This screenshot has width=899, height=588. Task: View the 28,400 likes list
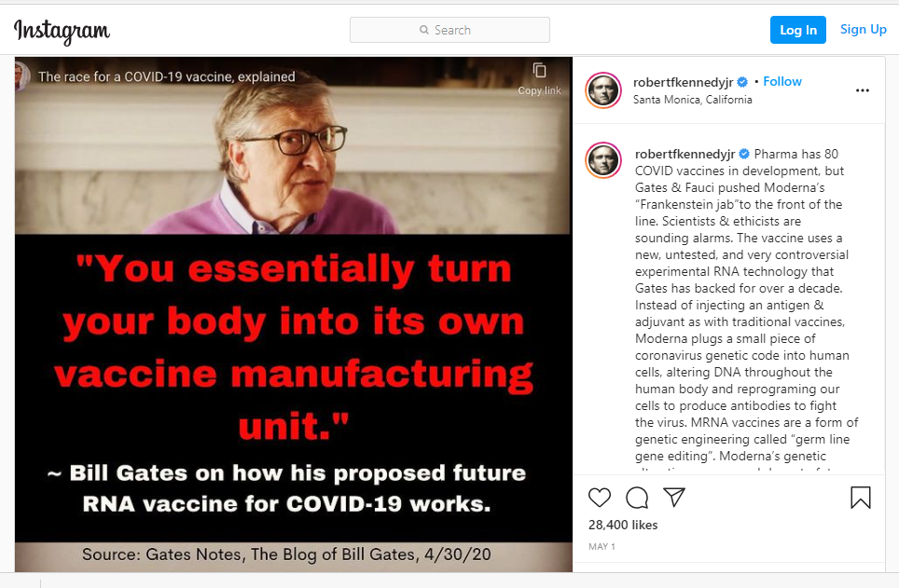[623, 525]
